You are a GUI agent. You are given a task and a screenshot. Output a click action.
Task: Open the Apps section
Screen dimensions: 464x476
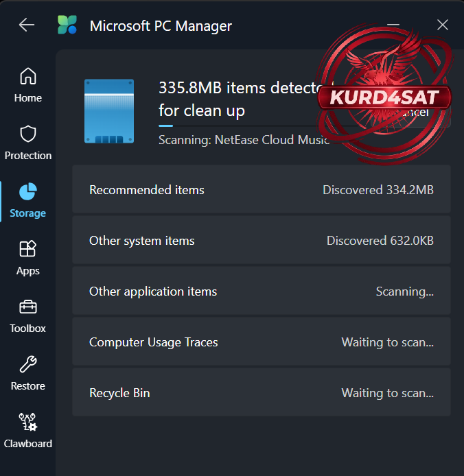pos(28,257)
